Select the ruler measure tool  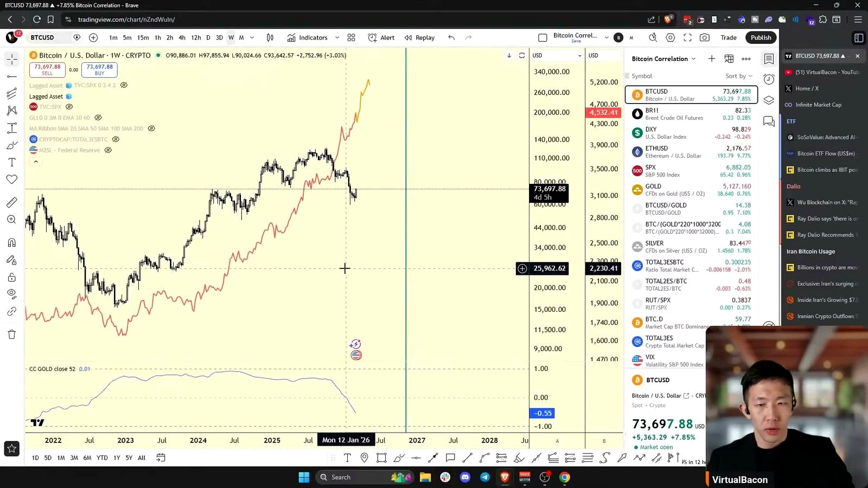coord(12,202)
